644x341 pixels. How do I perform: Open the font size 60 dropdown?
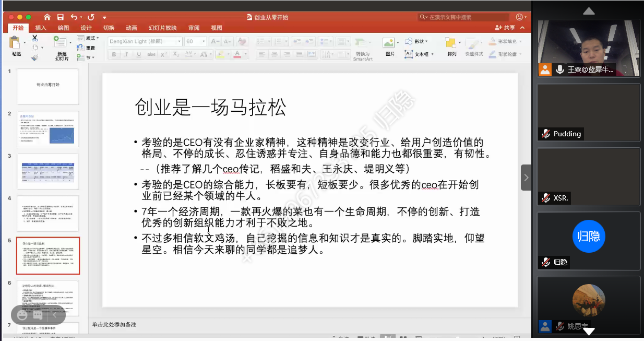(x=196, y=41)
